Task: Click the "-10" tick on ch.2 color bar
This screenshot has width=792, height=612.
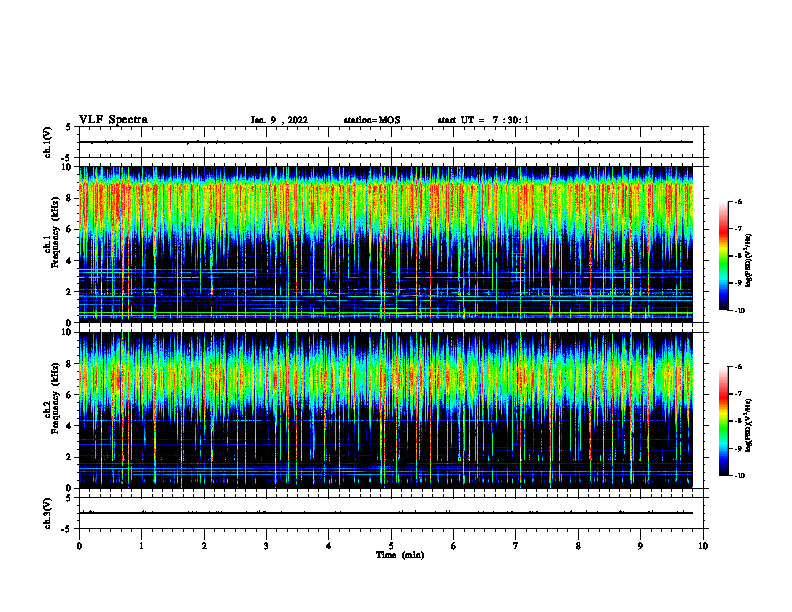Action: [x=739, y=475]
